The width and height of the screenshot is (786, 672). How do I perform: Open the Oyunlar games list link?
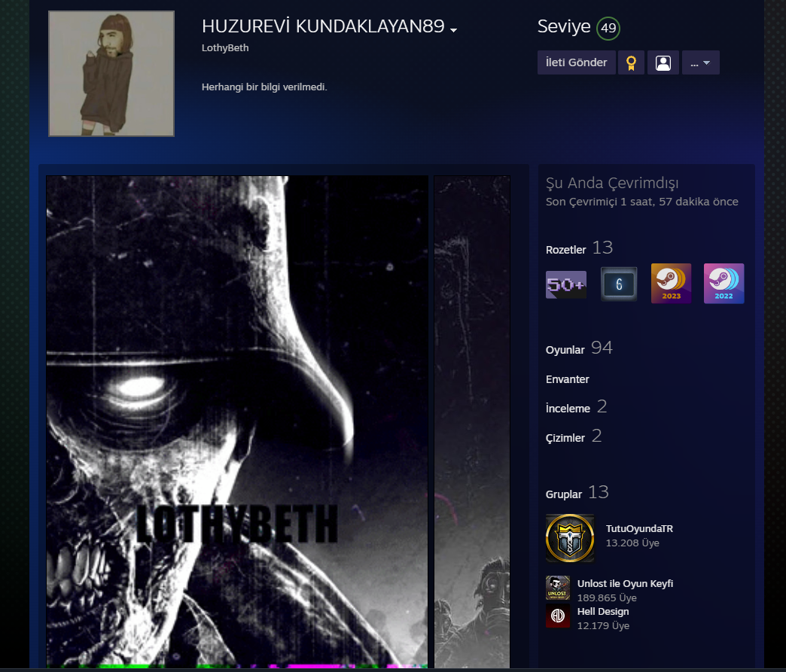(565, 350)
